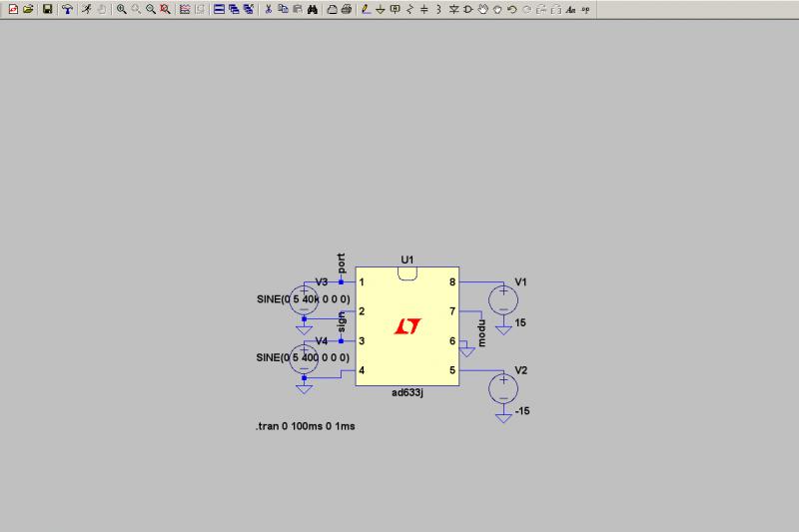
Task: Save the schematic with floppy icon
Action: click(x=47, y=9)
